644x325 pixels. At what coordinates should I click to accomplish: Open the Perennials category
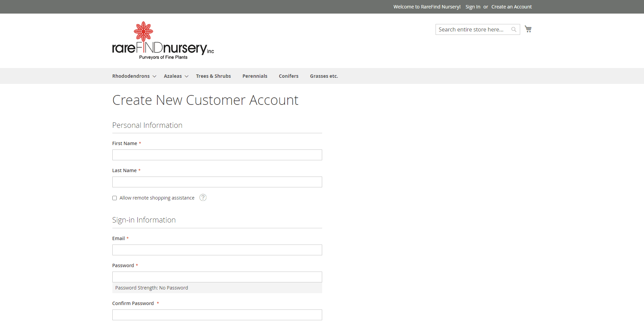254,76
